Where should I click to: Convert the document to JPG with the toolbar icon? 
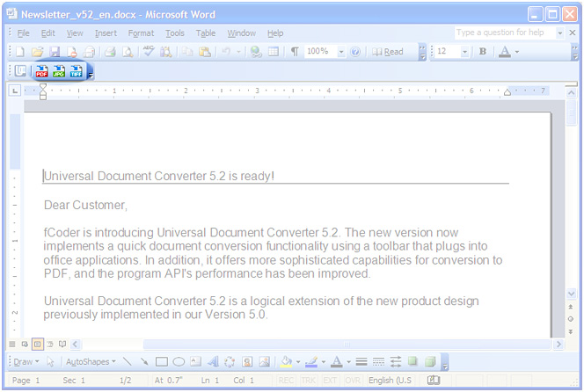tap(59, 70)
